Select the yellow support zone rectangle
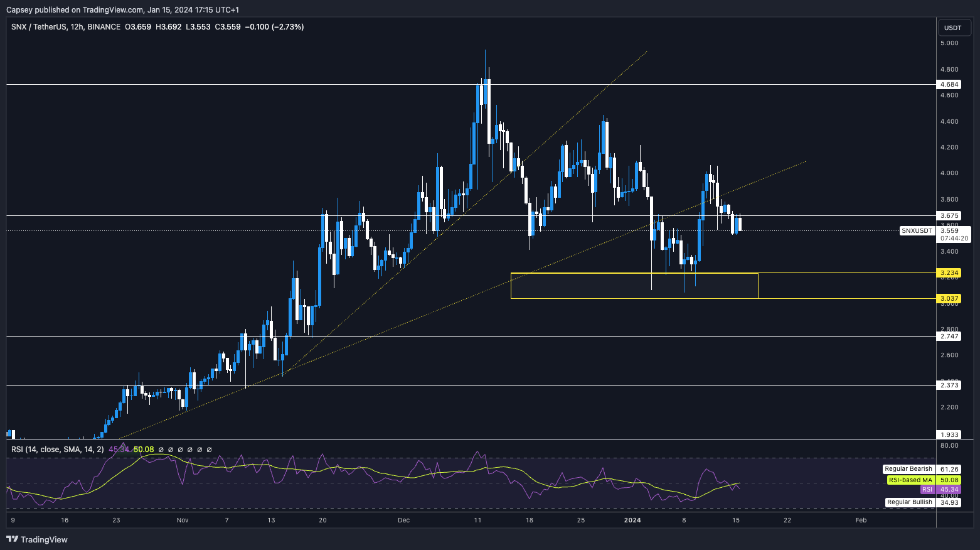The height and width of the screenshot is (550, 980). tap(634, 286)
